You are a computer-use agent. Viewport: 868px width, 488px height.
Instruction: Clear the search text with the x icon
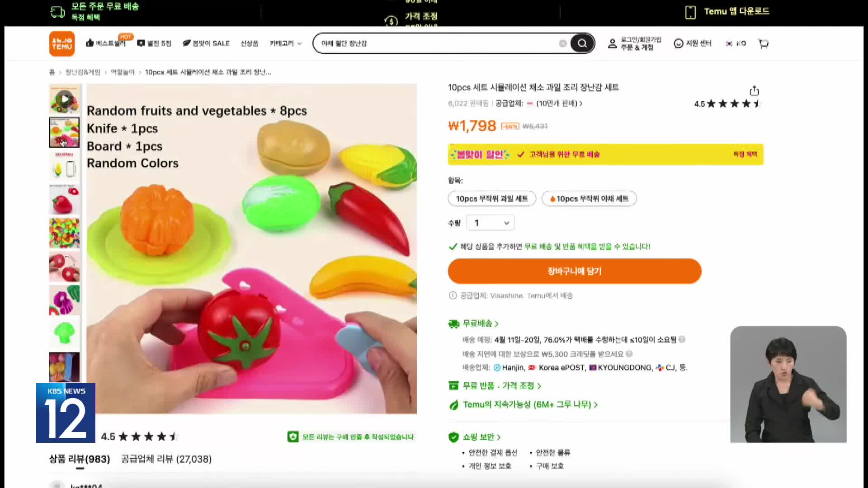click(x=563, y=43)
